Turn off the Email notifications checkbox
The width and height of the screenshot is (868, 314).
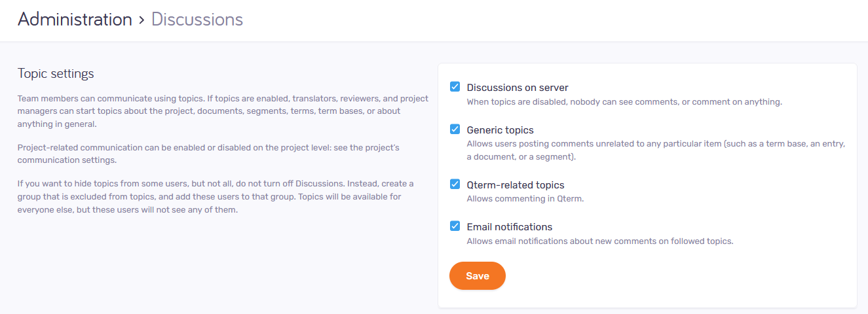[455, 226]
